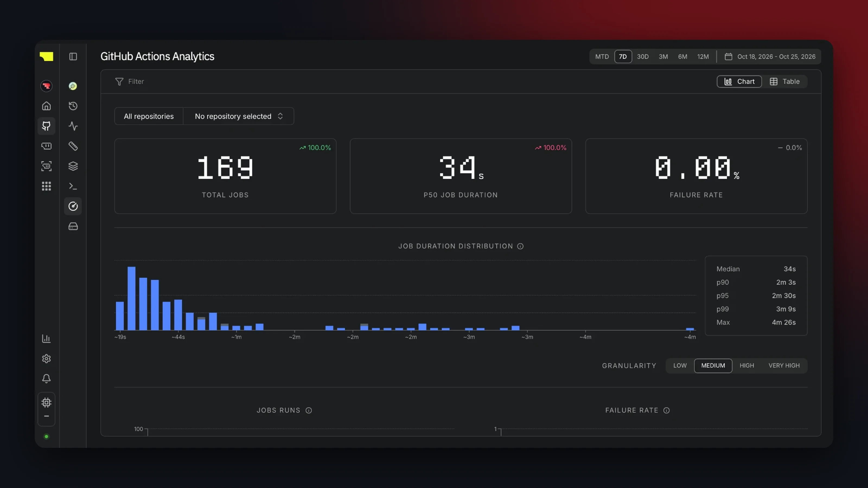Collapse the minus expander below the chip icon

(46, 416)
